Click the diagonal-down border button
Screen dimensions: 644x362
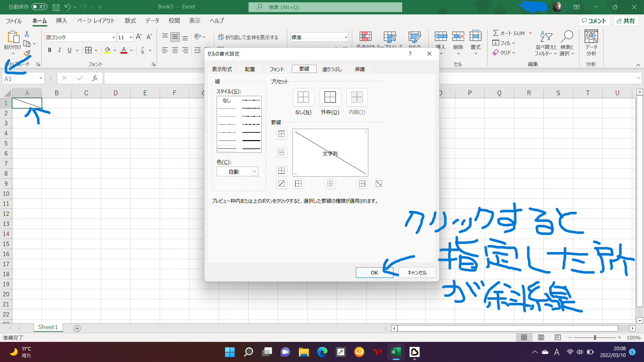(379, 184)
